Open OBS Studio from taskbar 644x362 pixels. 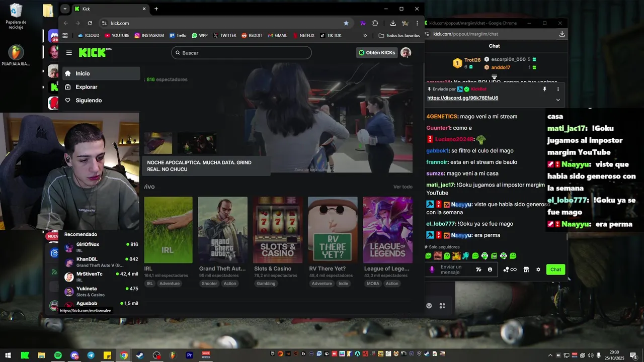pos(156,355)
